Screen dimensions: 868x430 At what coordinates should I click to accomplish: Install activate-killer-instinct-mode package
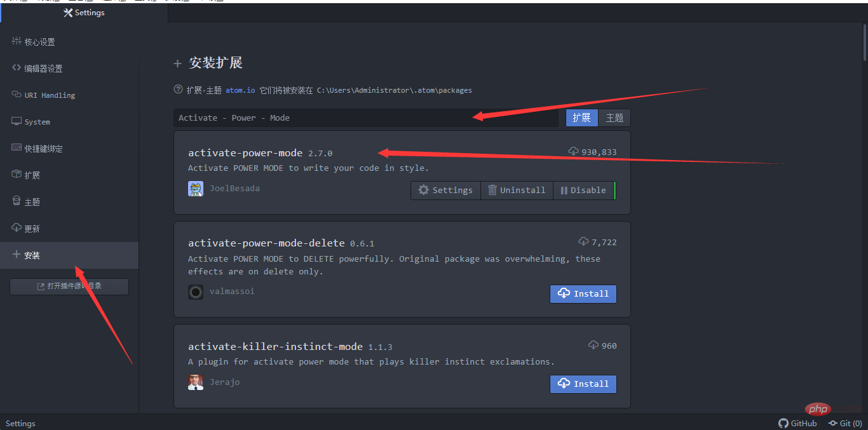(x=583, y=384)
